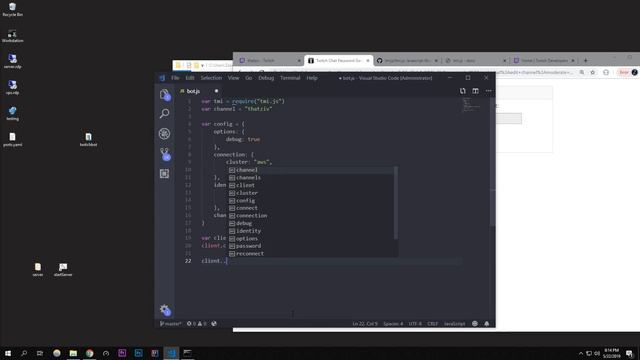Open Terminal menu in VS Code

[290, 78]
